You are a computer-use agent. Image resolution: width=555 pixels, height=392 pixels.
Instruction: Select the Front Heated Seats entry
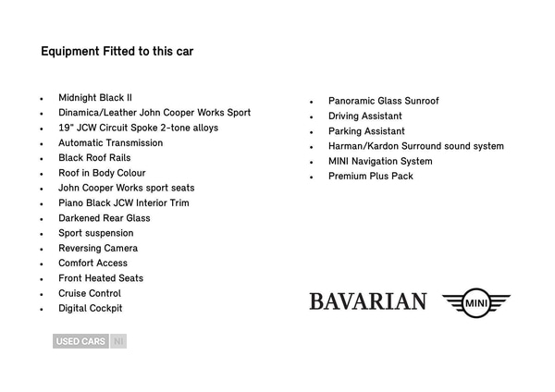click(101, 278)
